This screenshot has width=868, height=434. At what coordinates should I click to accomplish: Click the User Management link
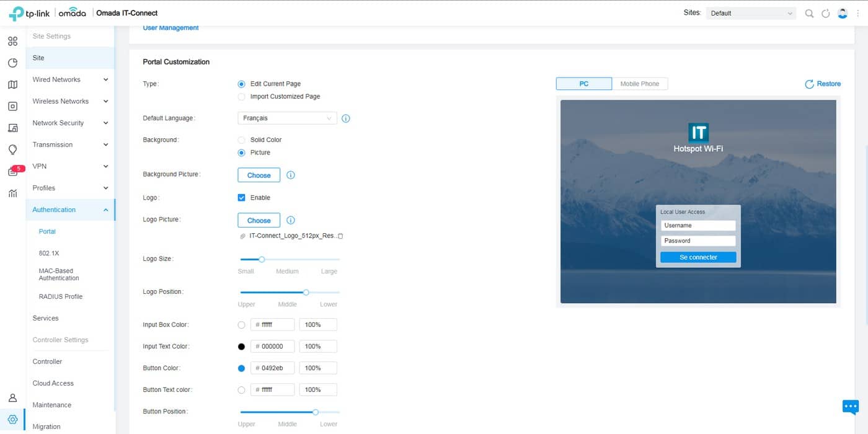[170, 28]
